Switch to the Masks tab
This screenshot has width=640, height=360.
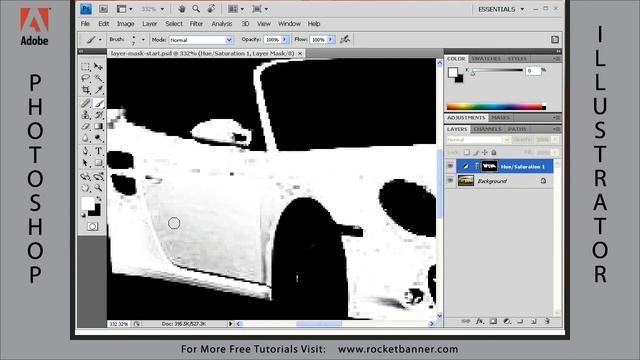coord(500,118)
